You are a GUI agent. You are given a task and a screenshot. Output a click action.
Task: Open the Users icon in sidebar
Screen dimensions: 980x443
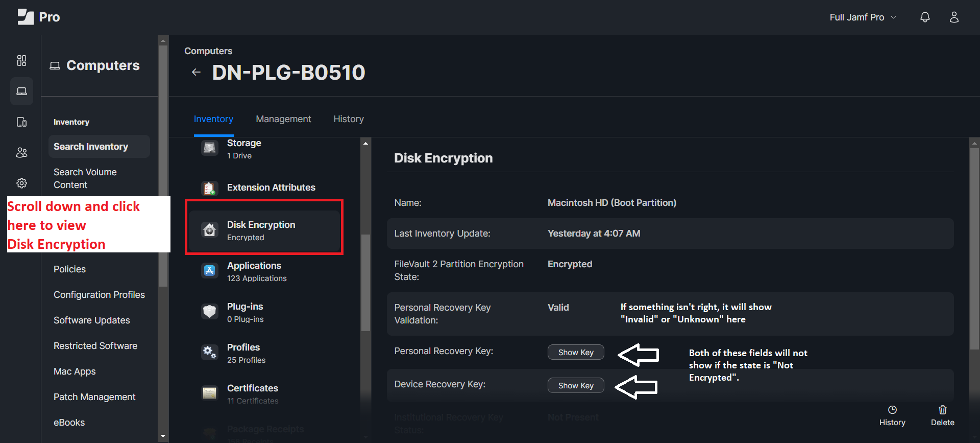[x=21, y=153]
